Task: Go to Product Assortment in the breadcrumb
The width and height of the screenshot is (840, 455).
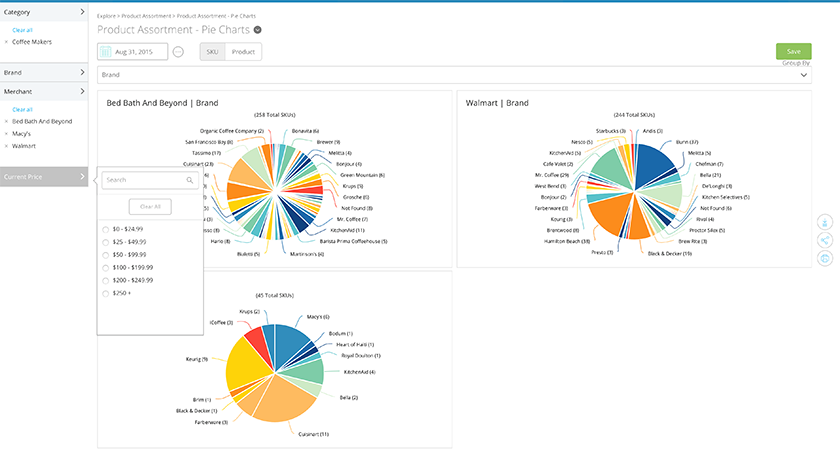Action: tap(146, 16)
